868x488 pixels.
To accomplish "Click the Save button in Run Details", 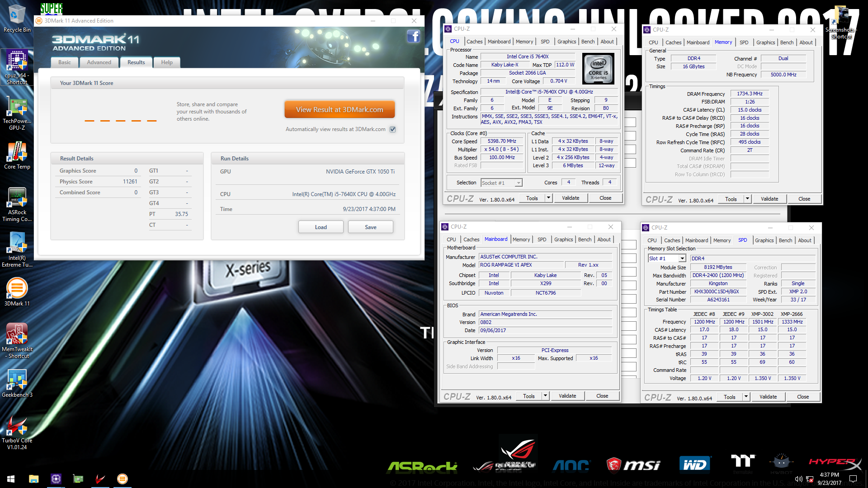I will coord(370,227).
